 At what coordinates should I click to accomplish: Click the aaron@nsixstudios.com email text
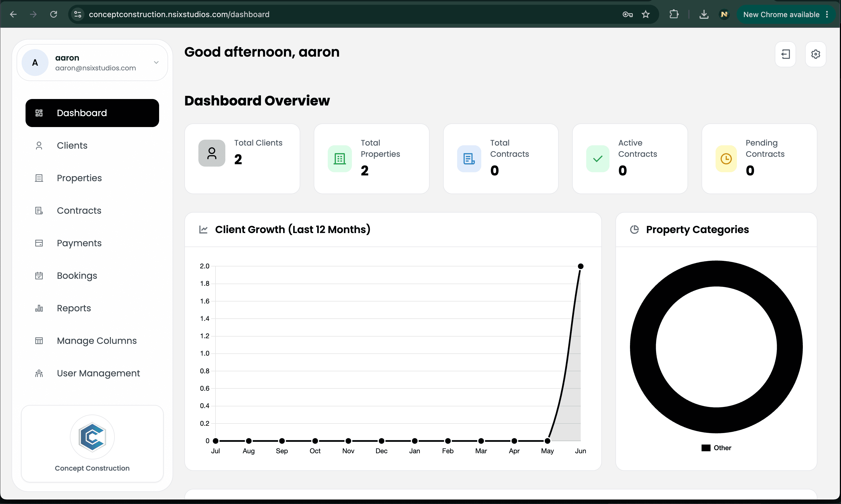[95, 68]
